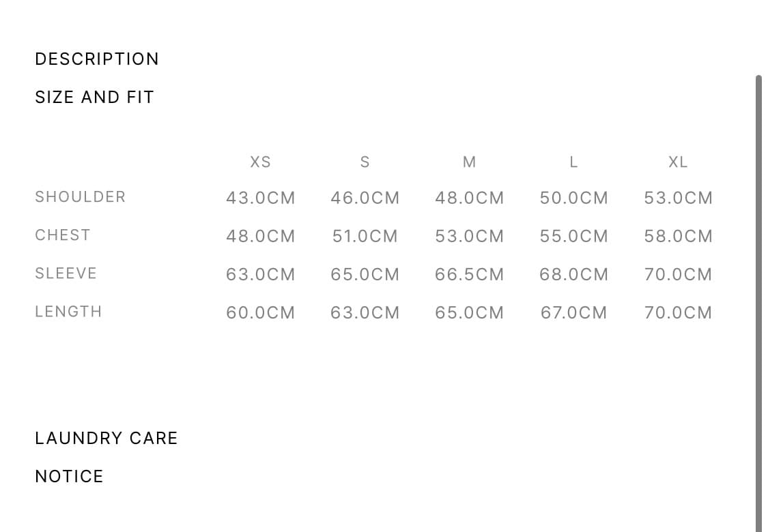This screenshot has width=768, height=532.
Task: Expand the DESCRIPTION section
Action: coord(97,59)
